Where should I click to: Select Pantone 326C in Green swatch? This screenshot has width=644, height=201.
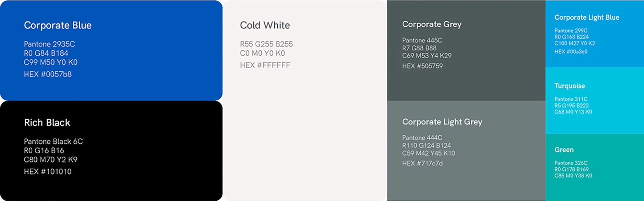point(571,163)
